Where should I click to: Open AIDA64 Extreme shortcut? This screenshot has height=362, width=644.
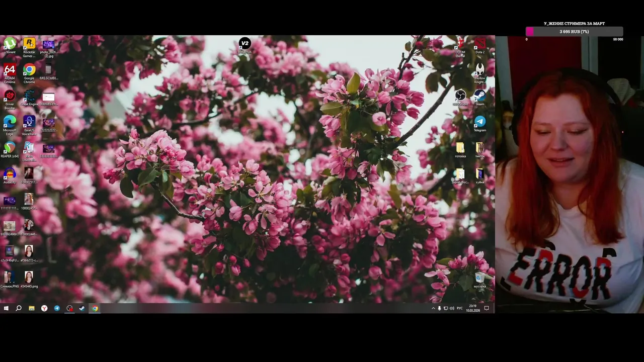[10, 73]
